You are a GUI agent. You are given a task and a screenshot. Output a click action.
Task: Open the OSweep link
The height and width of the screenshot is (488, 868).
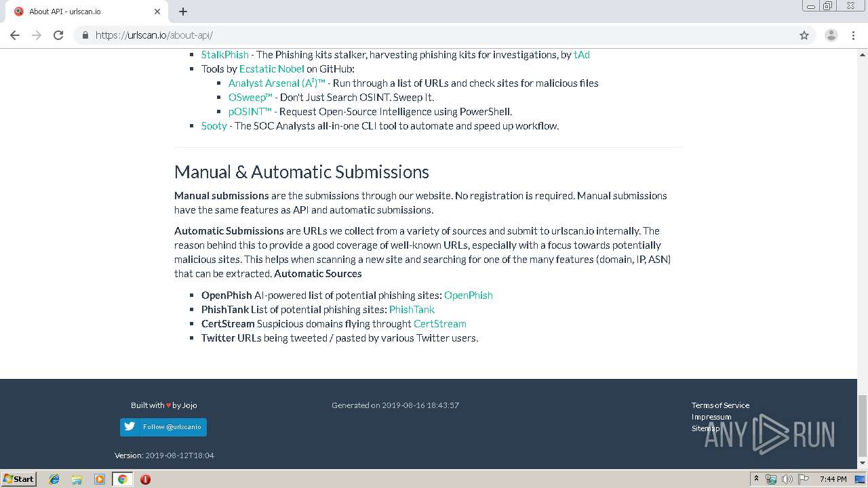[250, 97]
